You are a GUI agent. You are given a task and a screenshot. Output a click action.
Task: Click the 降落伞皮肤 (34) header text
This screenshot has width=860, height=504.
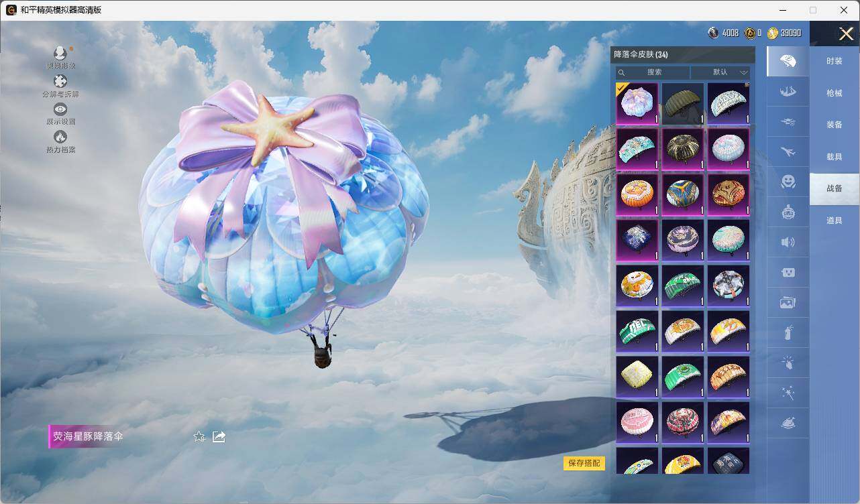tap(641, 54)
